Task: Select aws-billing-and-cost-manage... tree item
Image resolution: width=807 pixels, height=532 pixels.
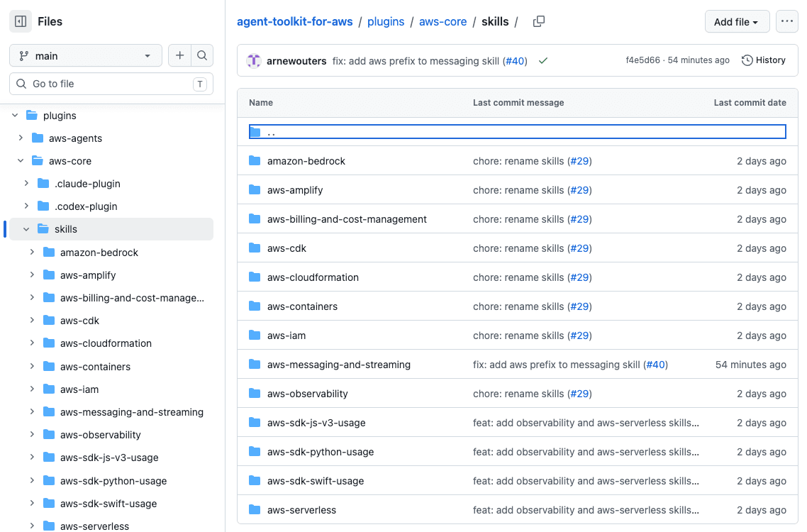Action: tap(133, 298)
